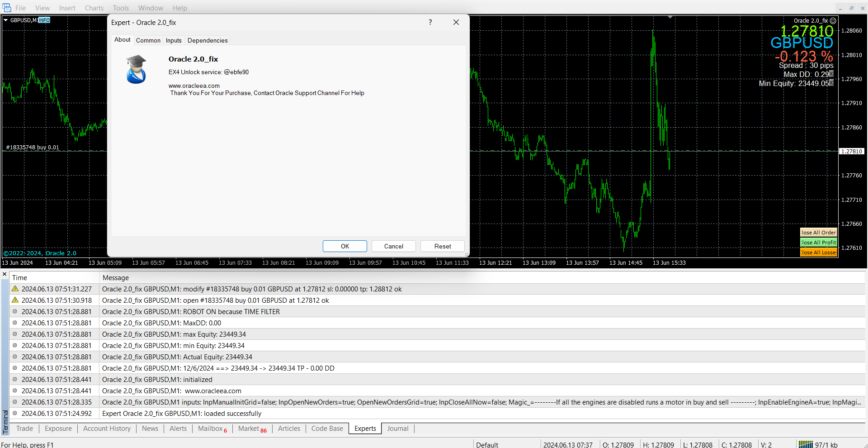This screenshot has height=448, width=868.
Task: Click the Default profile in status bar
Action: (487, 444)
